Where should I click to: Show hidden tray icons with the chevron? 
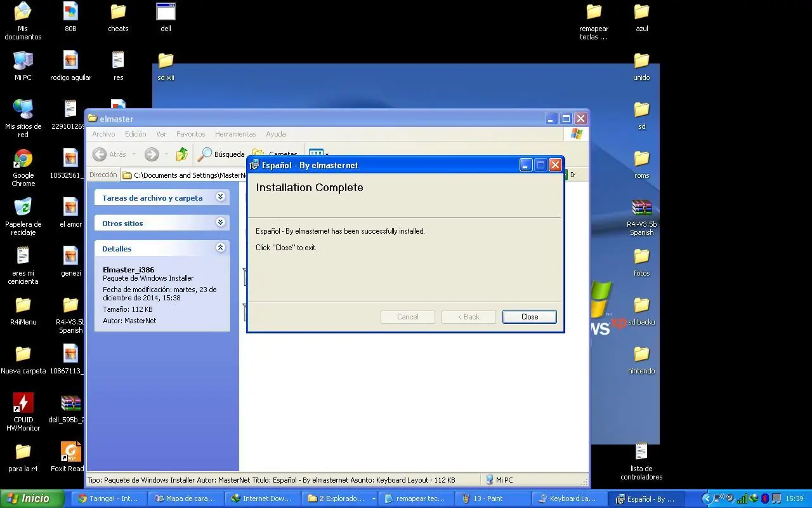(x=707, y=498)
